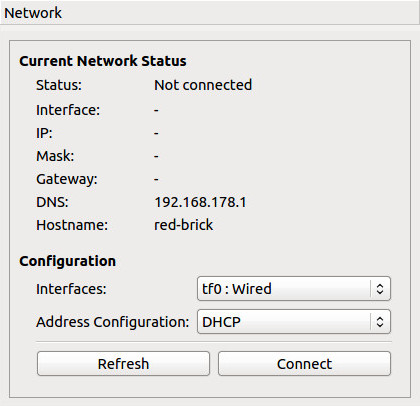The height and width of the screenshot is (406, 420).
Task: Click the hostname value red-brick
Action: click(183, 225)
